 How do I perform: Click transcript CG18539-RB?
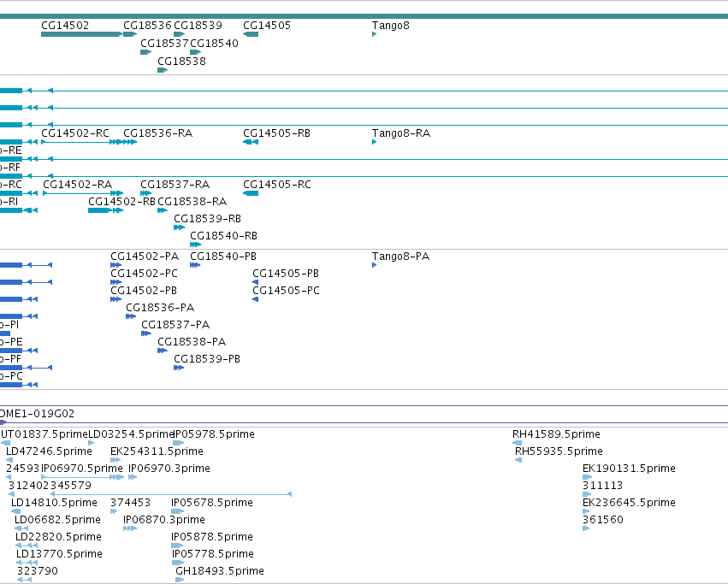click(208, 219)
